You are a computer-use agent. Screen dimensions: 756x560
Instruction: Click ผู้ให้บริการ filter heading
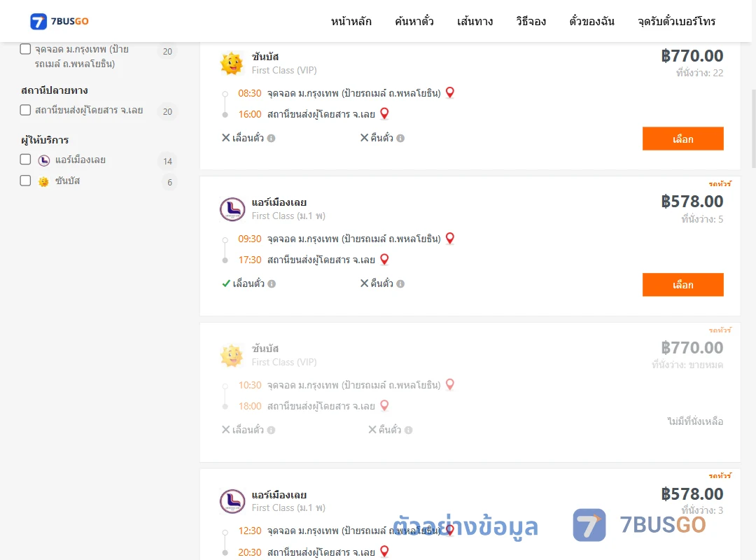(45, 140)
